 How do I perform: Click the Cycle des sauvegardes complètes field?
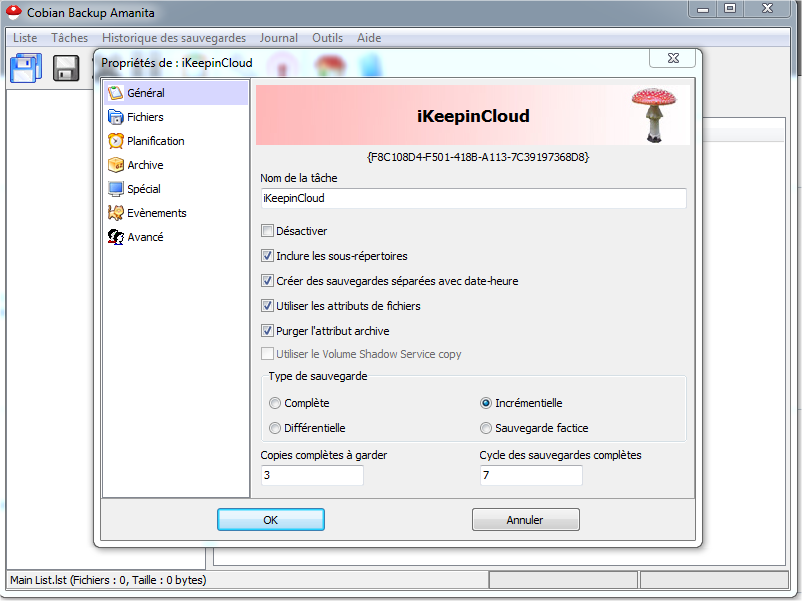point(531,475)
